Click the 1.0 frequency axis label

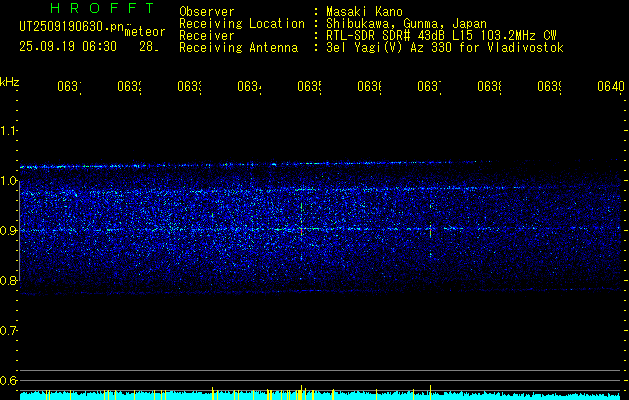[8, 180]
